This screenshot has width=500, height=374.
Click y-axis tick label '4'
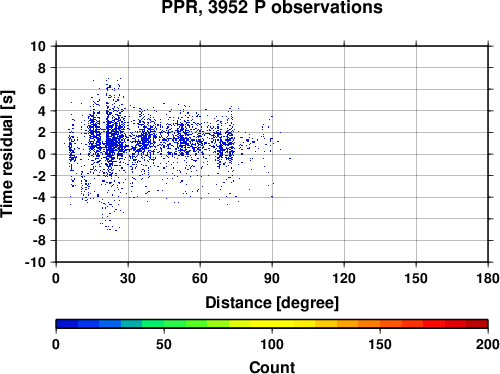[x=42, y=111]
